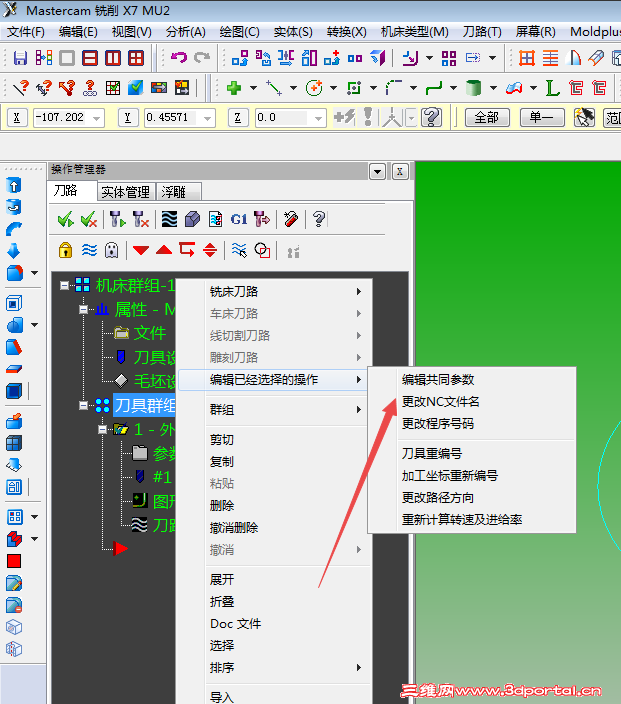The width and height of the screenshot is (621, 704).
Task: Position insert arrow after selected operation
Action: coord(187,249)
